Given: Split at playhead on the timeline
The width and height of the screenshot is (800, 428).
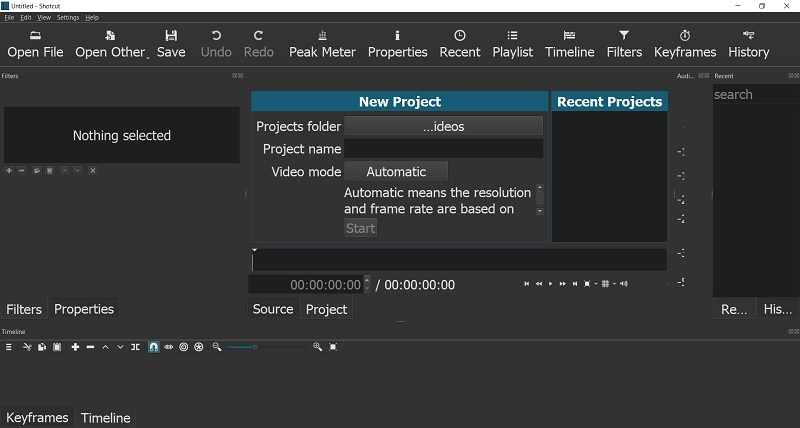Looking at the screenshot, I should pyautogui.click(x=135, y=347).
